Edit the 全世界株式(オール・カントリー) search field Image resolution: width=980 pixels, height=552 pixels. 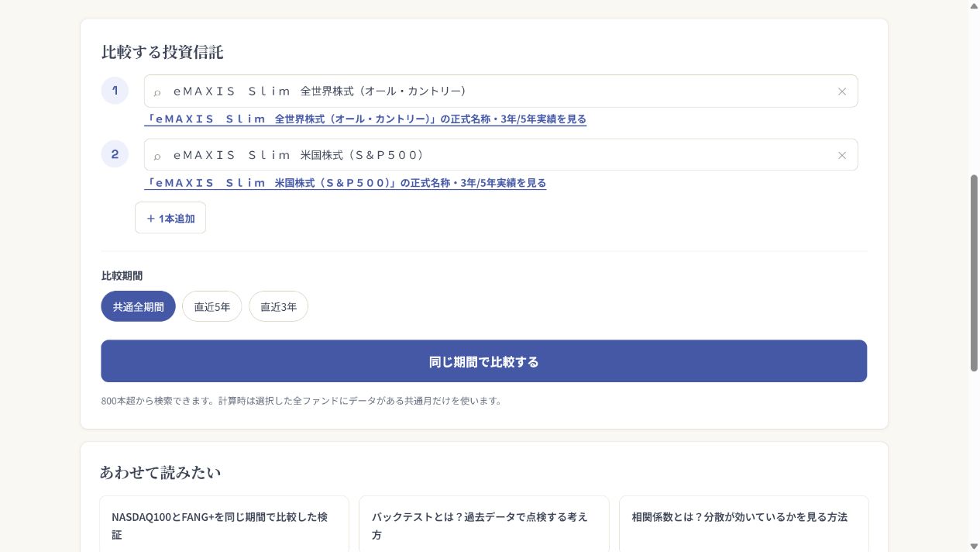point(500,91)
